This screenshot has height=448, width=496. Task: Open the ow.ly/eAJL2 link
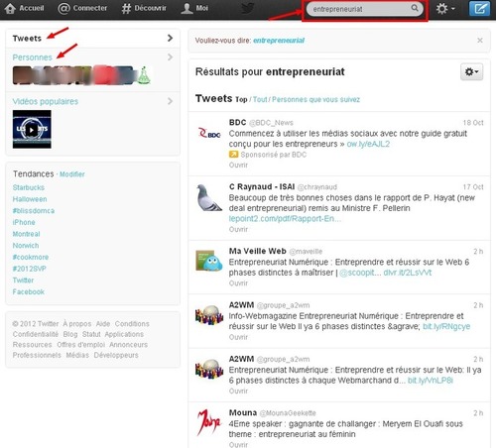pyautogui.click(x=368, y=144)
